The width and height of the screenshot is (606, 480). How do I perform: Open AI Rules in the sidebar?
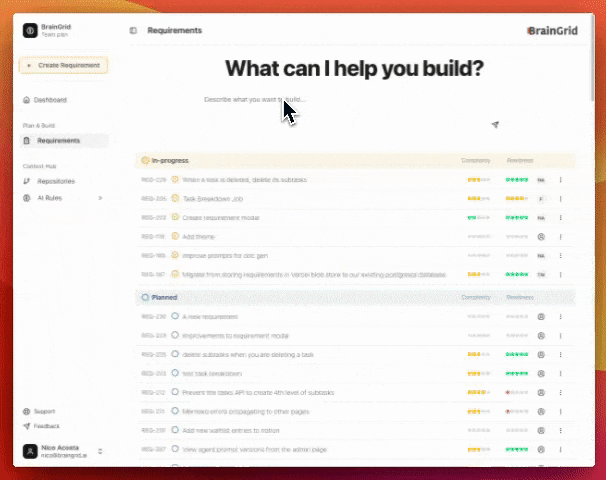(49, 198)
